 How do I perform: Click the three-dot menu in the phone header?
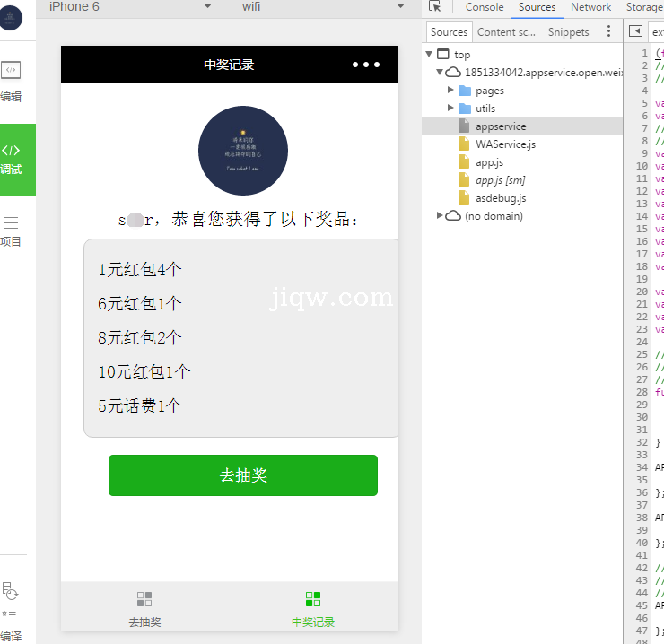(365, 65)
